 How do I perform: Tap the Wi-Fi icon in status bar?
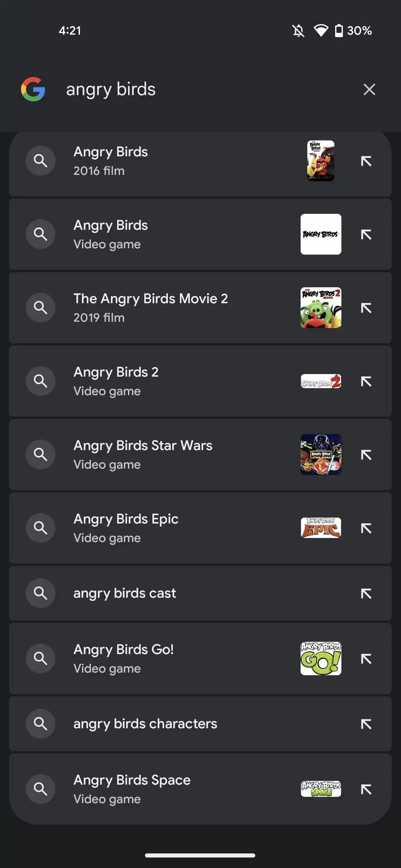pos(321,30)
